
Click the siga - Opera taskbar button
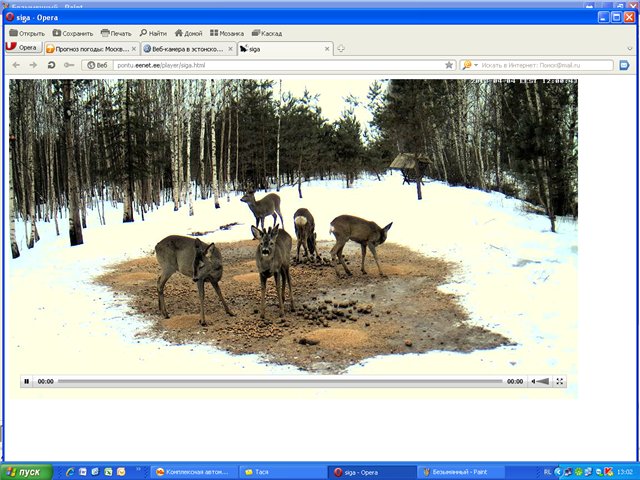tap(371, 472)
